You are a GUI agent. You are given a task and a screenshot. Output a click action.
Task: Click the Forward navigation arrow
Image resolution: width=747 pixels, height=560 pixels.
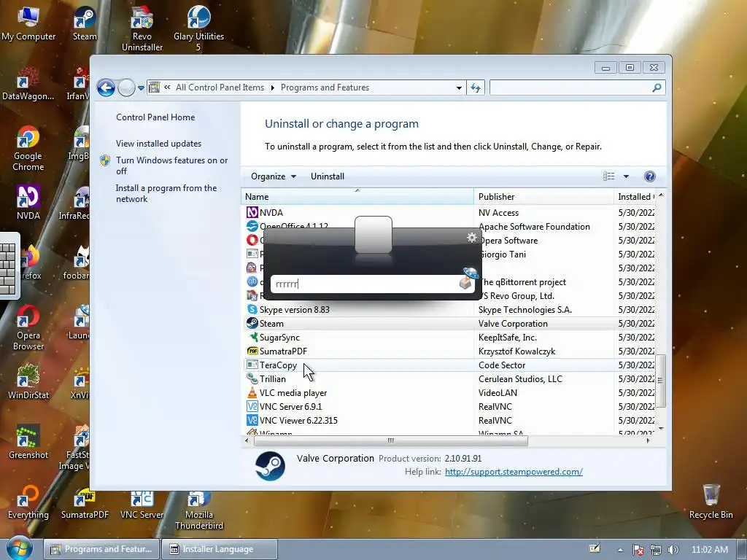(x=126, y=87)
